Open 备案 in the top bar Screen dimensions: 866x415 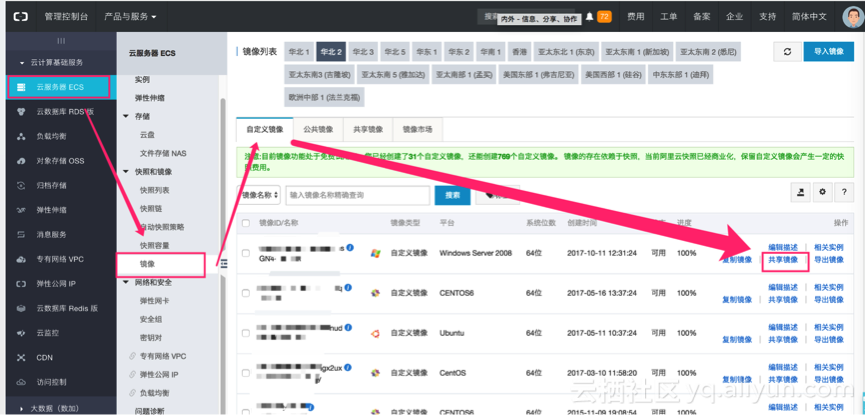click(701, 17)
